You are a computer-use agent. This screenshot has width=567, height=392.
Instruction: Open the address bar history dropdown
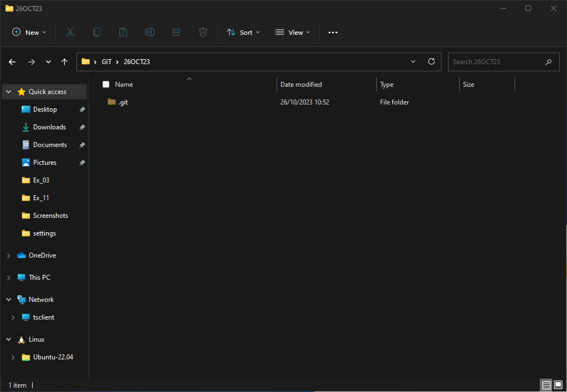[413, 62]
